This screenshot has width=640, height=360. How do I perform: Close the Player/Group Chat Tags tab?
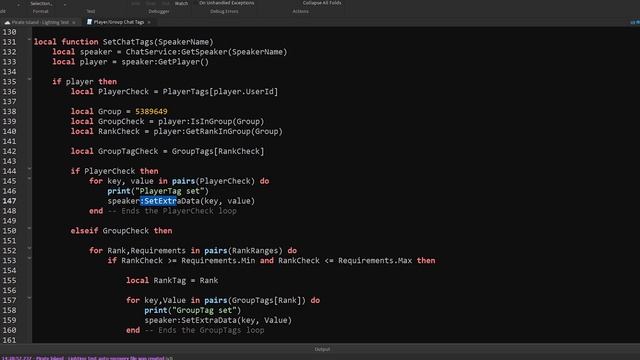click(x=149, y=22)
